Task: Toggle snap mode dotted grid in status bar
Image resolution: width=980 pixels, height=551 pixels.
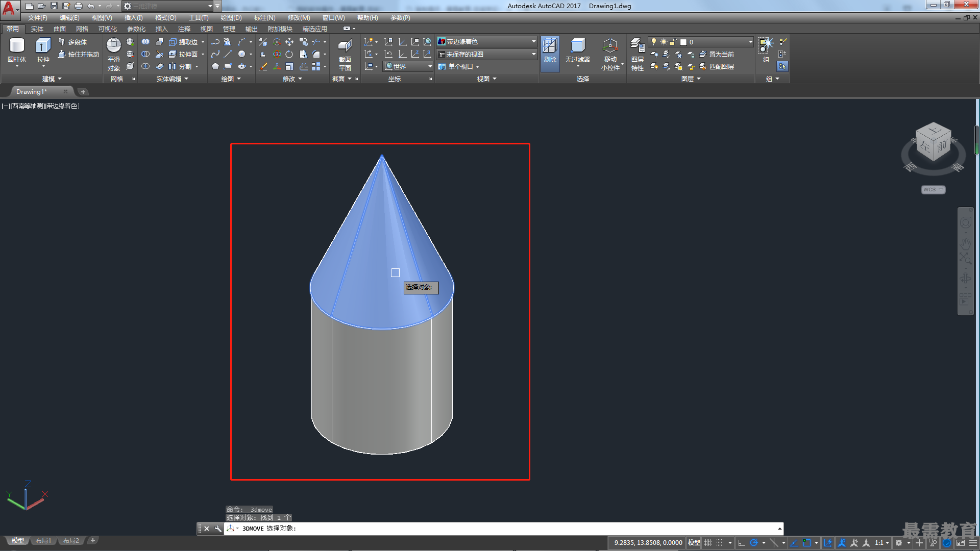Action: tap(720, 543)
